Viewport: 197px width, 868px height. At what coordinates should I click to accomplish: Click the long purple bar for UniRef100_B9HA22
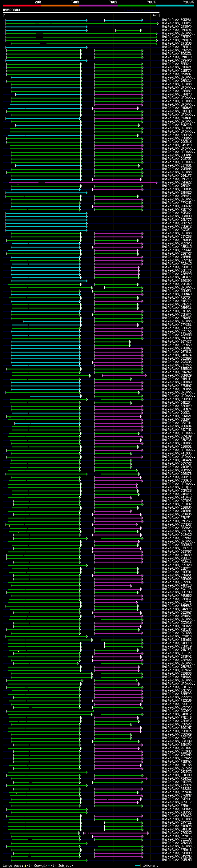click(83, 183)
